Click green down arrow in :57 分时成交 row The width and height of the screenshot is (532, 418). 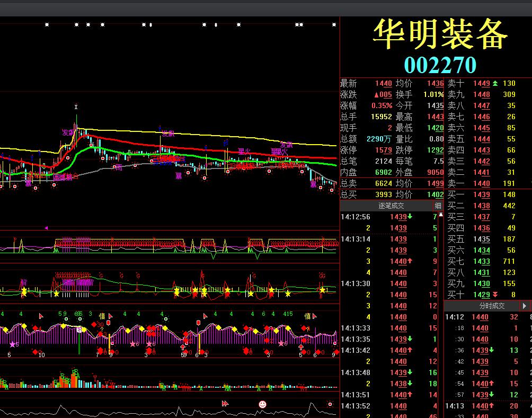click(x=491, y=395)
